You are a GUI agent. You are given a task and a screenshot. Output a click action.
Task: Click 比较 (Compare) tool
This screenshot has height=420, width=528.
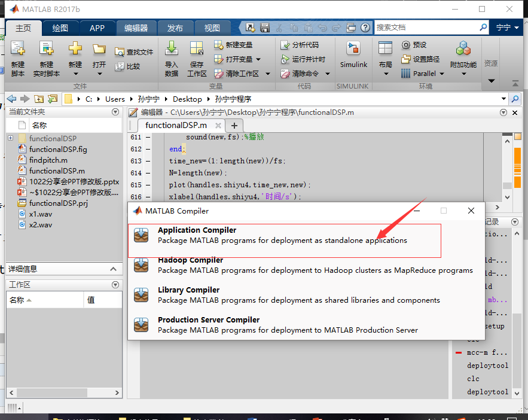point(127,66)
